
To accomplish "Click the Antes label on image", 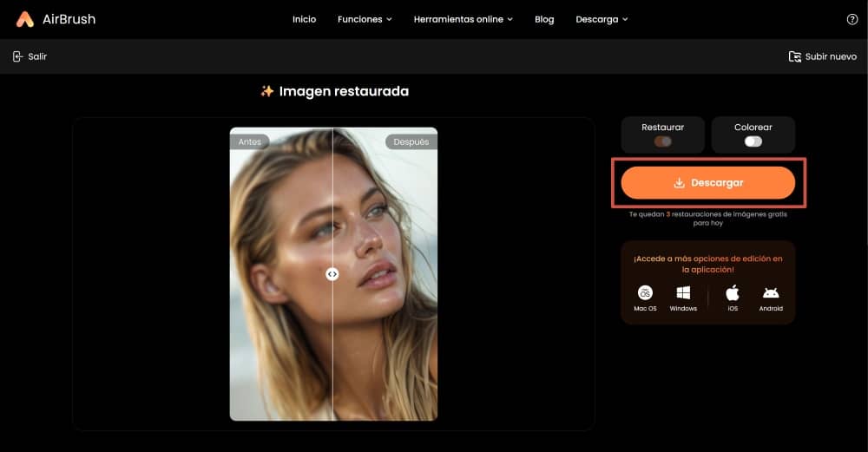I will (250, 142).
